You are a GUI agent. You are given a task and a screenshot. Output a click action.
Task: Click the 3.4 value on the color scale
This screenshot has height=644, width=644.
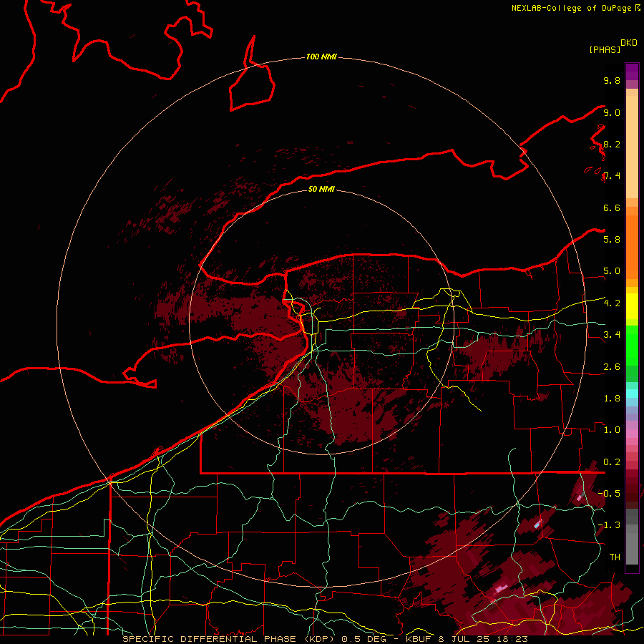pos(612,335)
